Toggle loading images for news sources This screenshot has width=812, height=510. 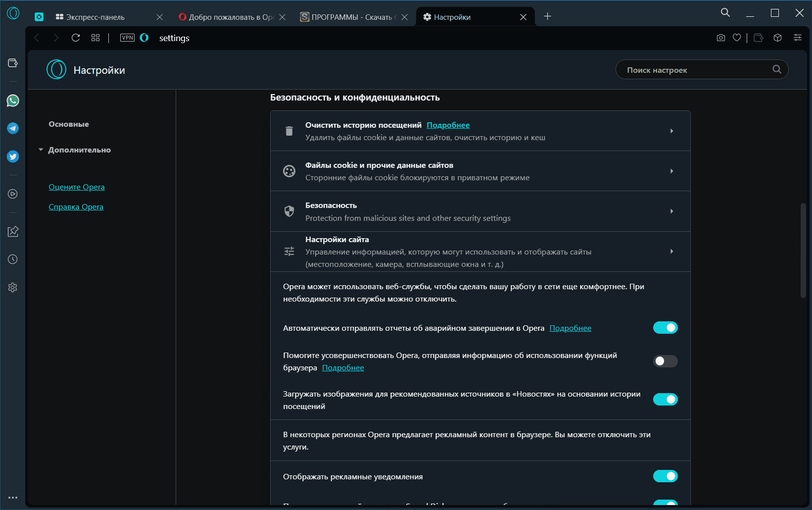tap(666, 400)
